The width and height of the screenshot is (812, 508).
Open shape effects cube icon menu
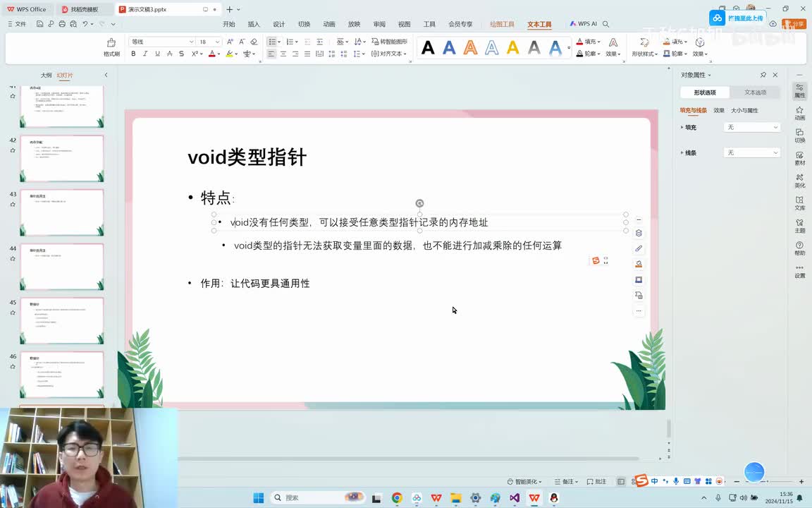pyautogui.click(x=700, y=47)
